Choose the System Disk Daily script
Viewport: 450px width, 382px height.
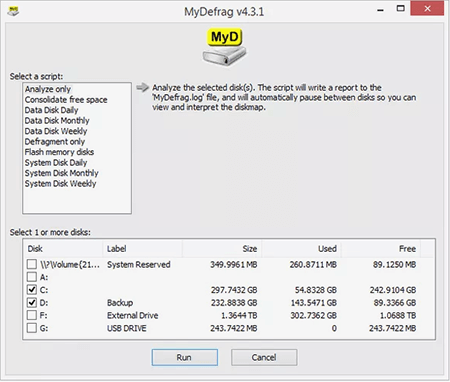coord(56,163)
